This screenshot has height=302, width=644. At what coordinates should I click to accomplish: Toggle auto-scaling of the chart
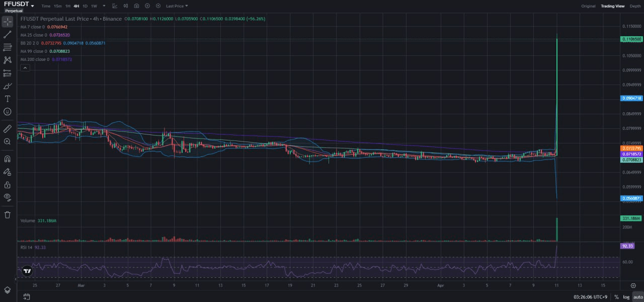pos(637,297)
